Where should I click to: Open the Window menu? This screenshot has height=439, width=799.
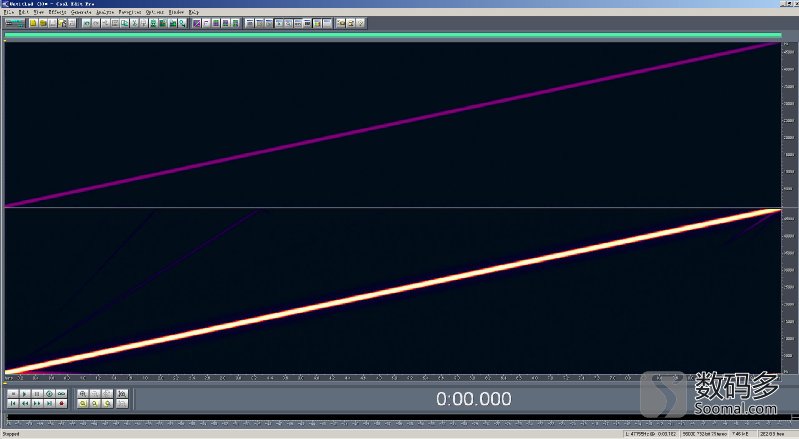click(x=176, y=12)
